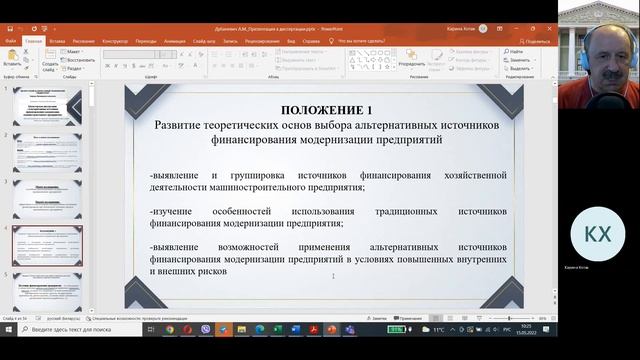The height and width of the screenshot is (360, 640).
Task: Click the Save icon in quick access toolbar
Action: point(10,29)
